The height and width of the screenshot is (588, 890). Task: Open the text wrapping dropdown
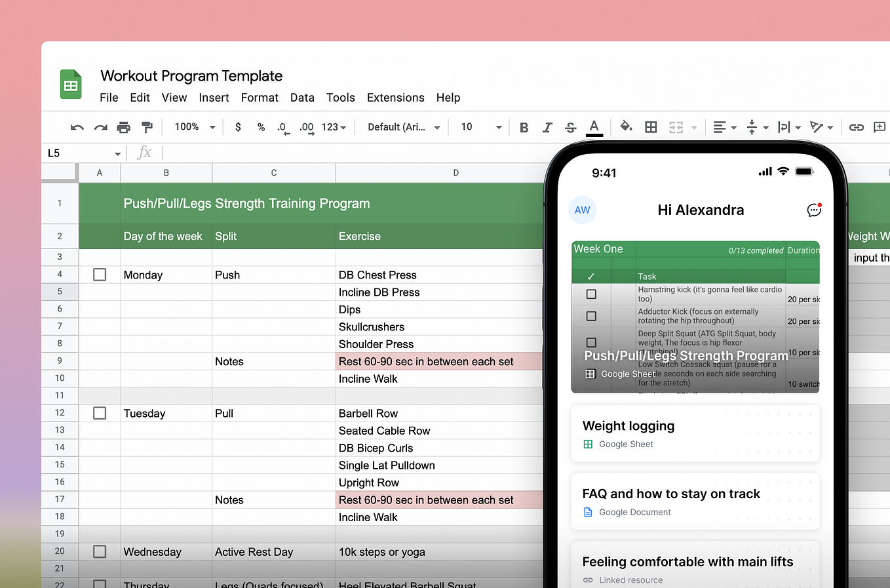(x=789, y=127)
